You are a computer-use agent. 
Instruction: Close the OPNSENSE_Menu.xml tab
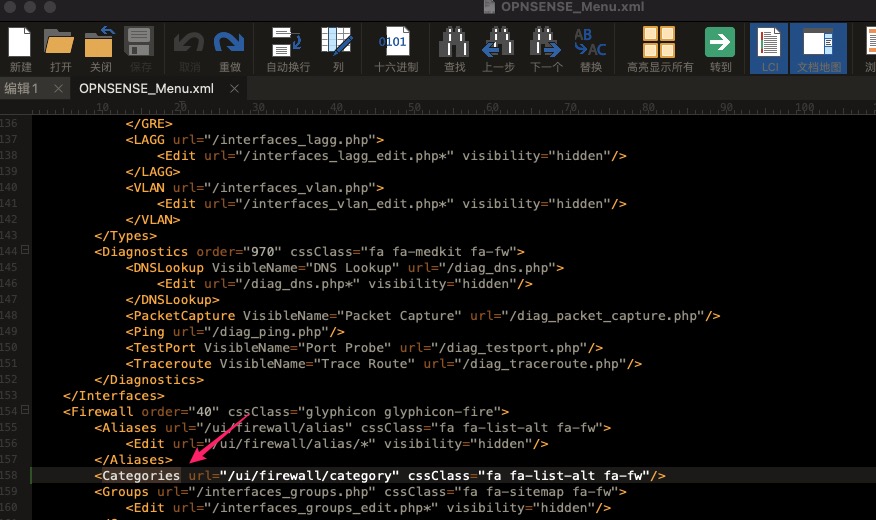pyautogui.click(x=234, y=88)
